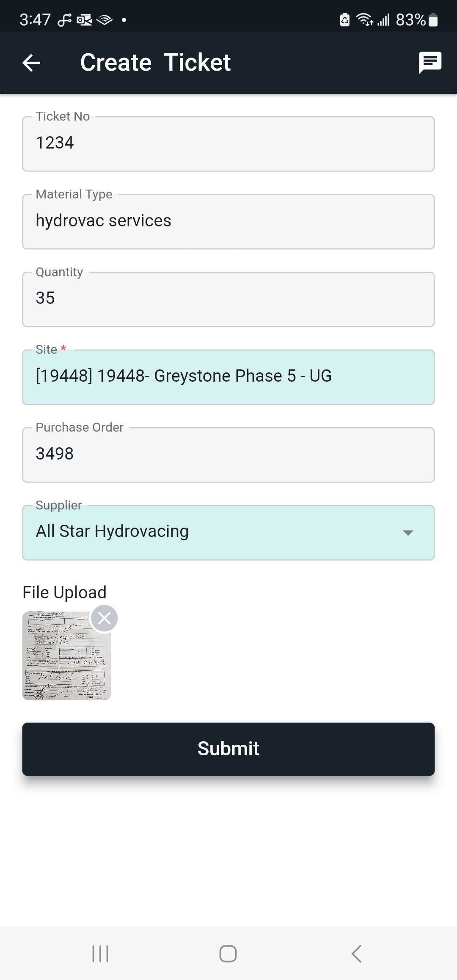Viewport: 457px width, 980px height.
Task: Tap the back arrow in header
Action: pyautogui.click(x=31, y=63)
